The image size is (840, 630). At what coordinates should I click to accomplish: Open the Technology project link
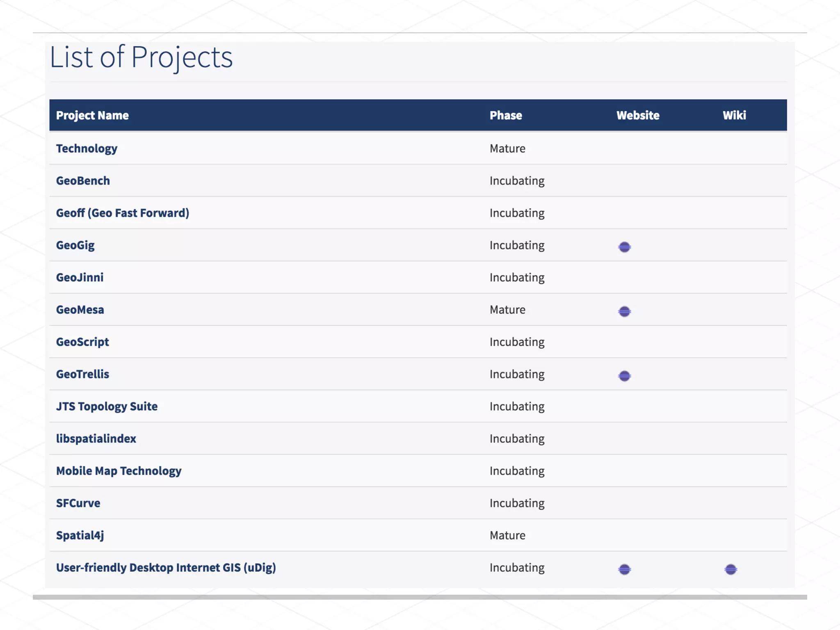tap(87, 148)
